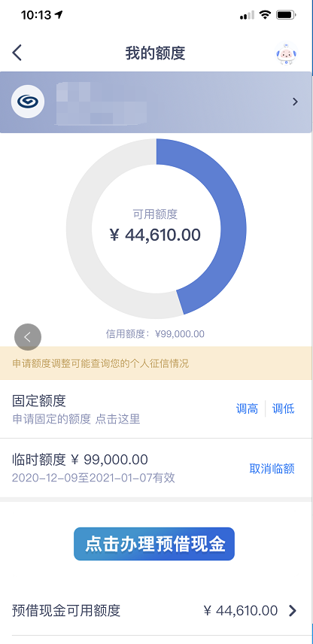Cancel temporary limit via 取消临额

[272, 469]
